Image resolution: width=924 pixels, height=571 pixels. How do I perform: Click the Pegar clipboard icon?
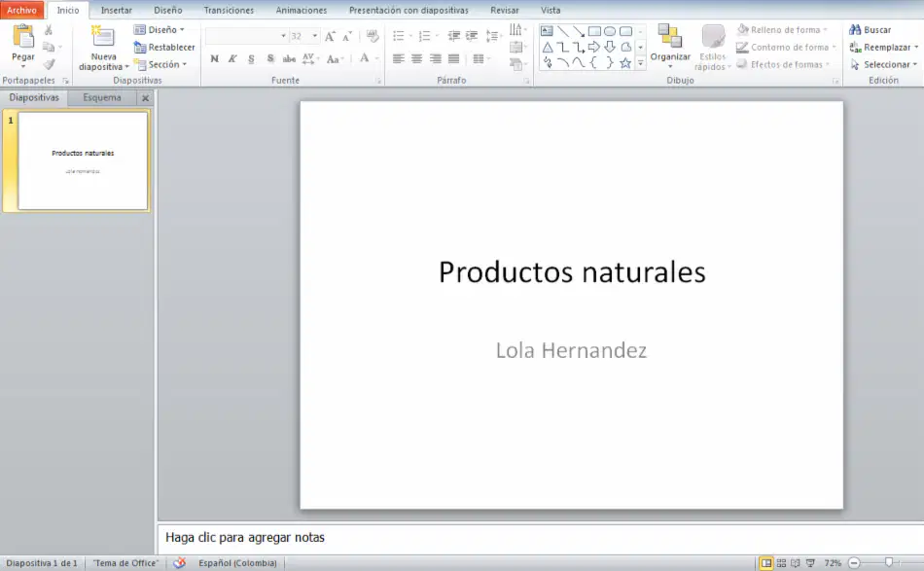[23, 37]
